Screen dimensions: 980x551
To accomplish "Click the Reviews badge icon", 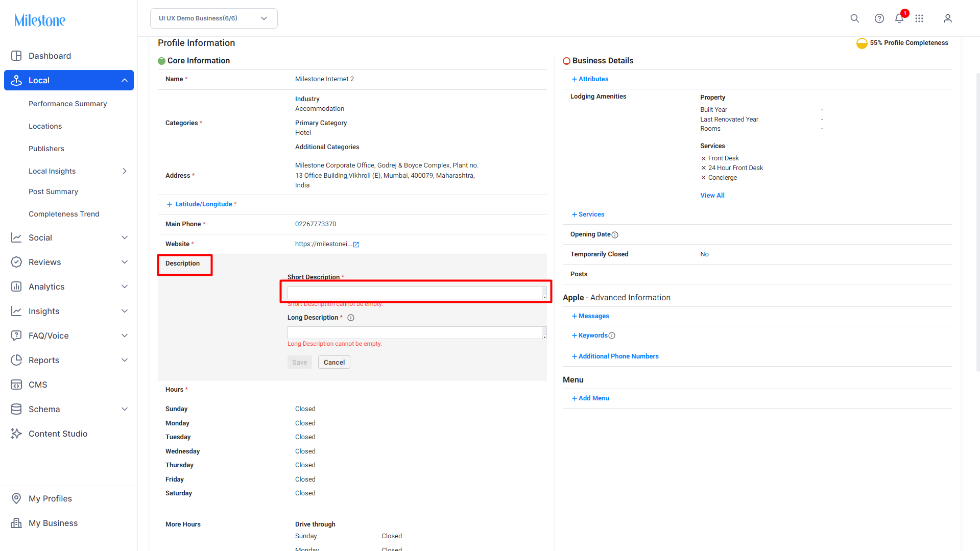I will pos(16,262).
